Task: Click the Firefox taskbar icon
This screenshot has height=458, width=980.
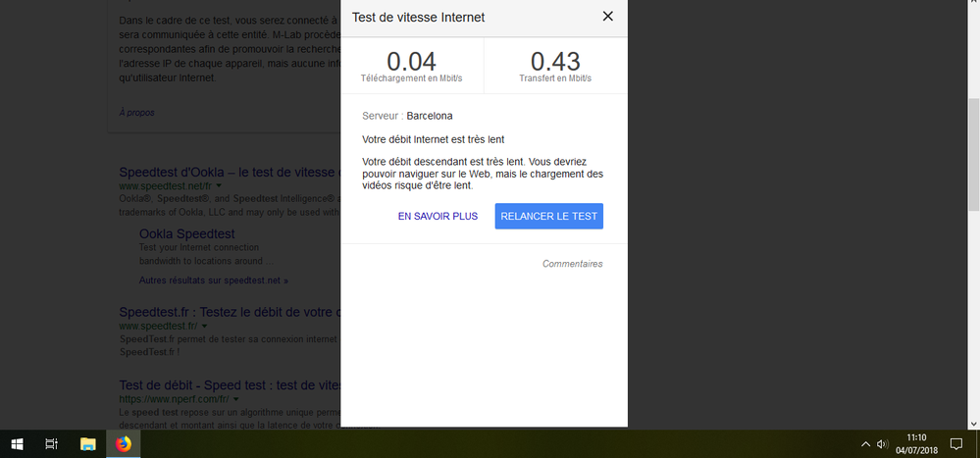Action: [124, 444]
